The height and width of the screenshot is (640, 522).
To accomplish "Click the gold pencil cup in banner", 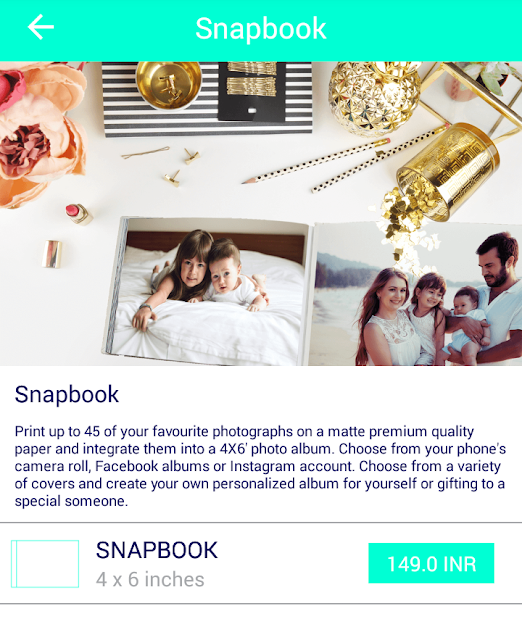I will pyautogui.click(x=448, y=171).
